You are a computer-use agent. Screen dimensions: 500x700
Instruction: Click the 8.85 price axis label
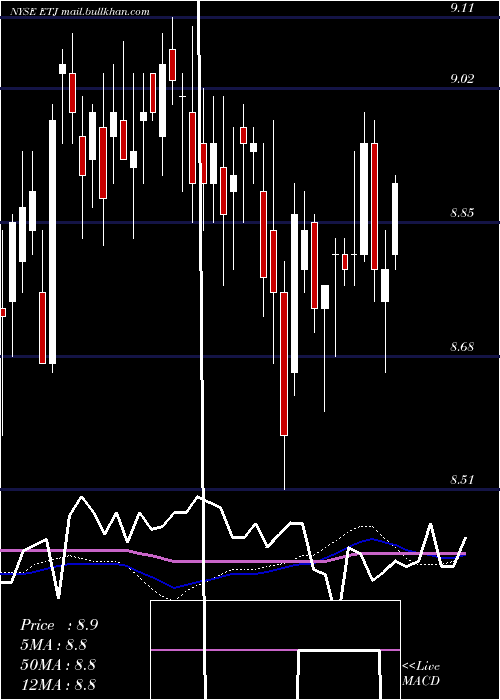[x=462, y=213]
